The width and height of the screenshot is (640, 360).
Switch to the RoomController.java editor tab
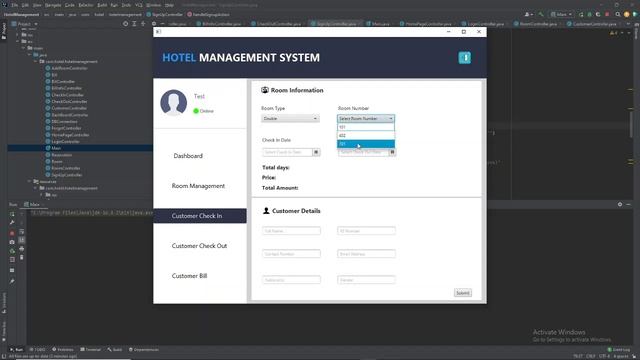point(535,24)
